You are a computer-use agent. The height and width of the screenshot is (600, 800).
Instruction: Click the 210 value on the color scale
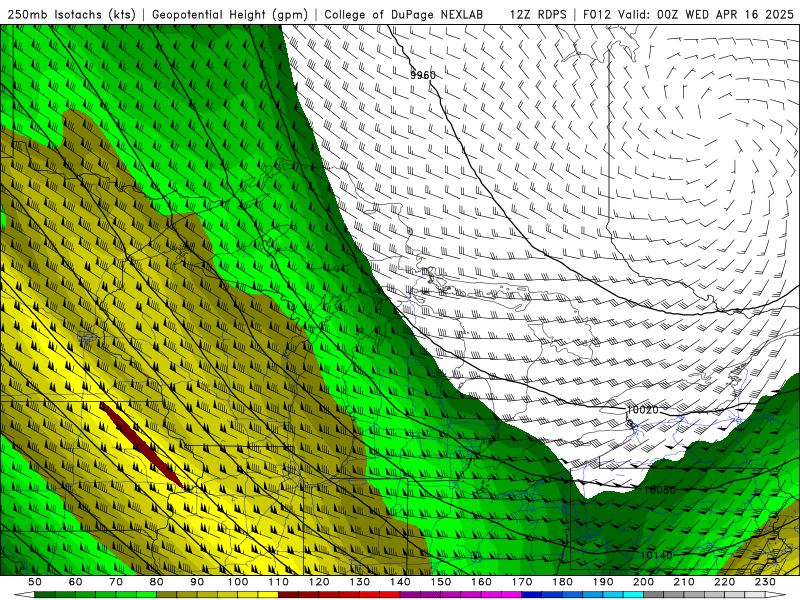pos(684,582)
